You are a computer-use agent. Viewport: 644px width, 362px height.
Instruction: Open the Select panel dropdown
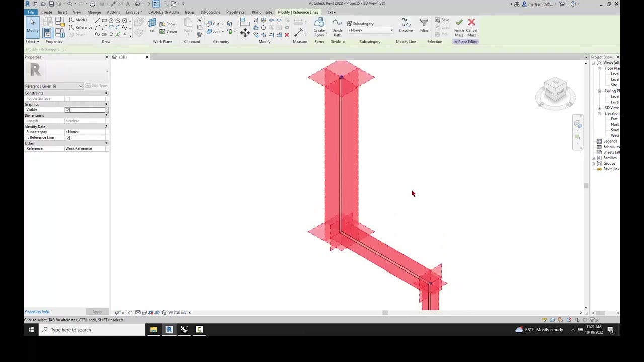(32, 42)
